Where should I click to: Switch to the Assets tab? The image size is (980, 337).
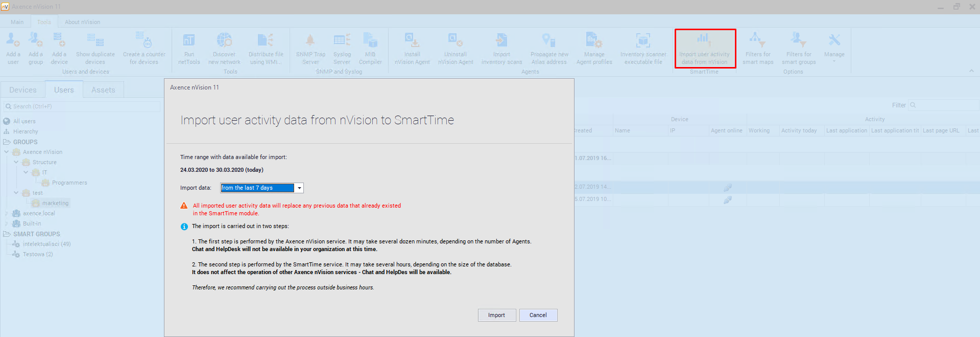click(103, 90)
